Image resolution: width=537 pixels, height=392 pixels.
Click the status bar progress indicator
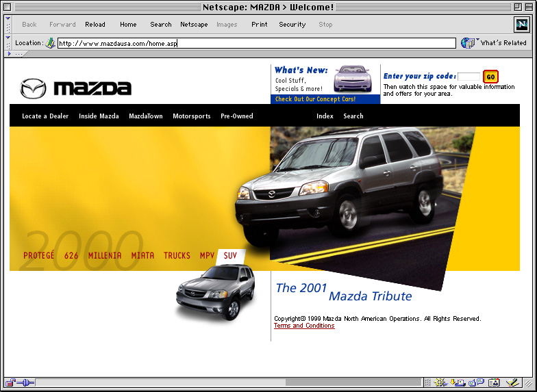[x=353, y=382]
